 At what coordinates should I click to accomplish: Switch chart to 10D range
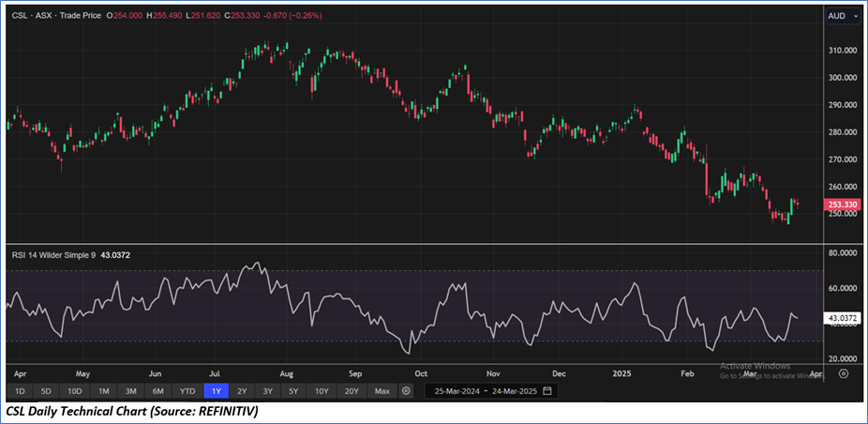click(x=75, y=390)
